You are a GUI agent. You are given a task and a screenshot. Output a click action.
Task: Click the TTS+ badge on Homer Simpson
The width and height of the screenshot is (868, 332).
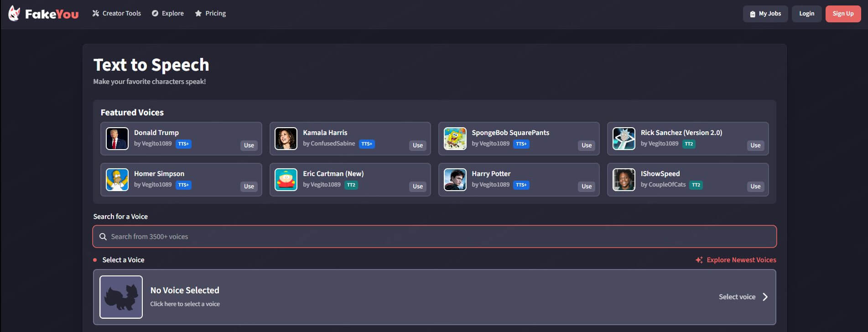click(184, 185)
